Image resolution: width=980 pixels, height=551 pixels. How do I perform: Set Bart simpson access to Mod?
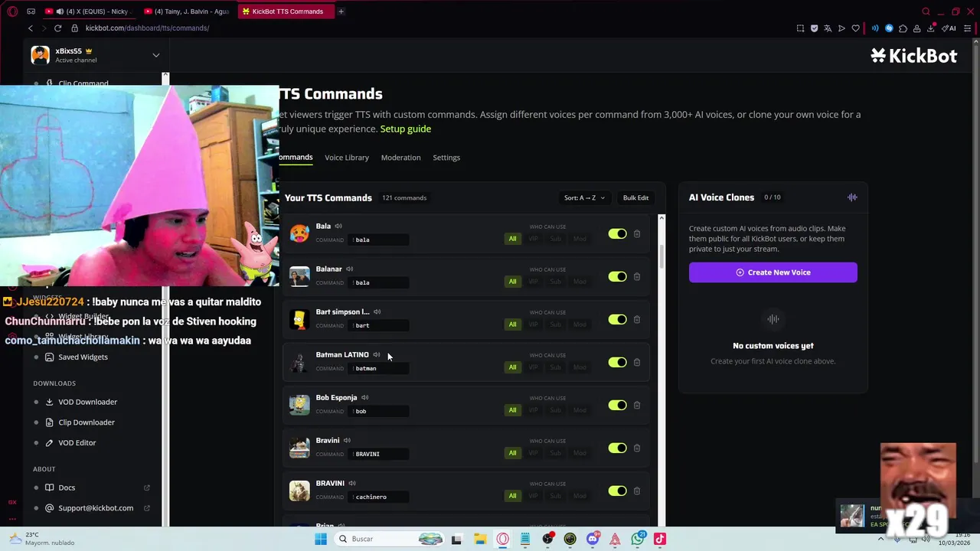point(580,324)
